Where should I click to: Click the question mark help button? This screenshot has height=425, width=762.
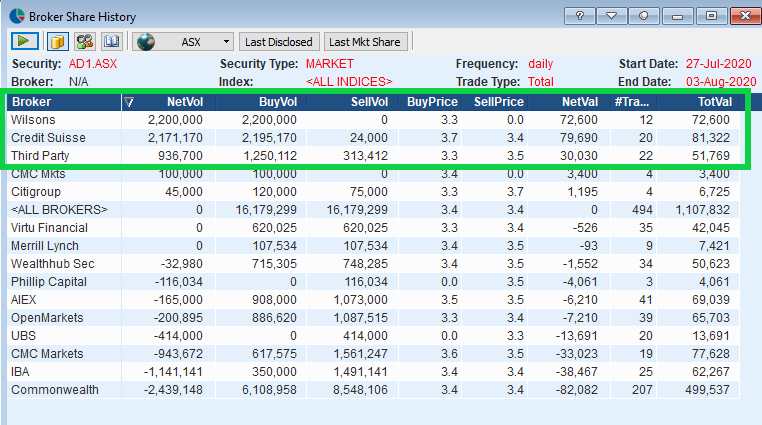[579, 16]
